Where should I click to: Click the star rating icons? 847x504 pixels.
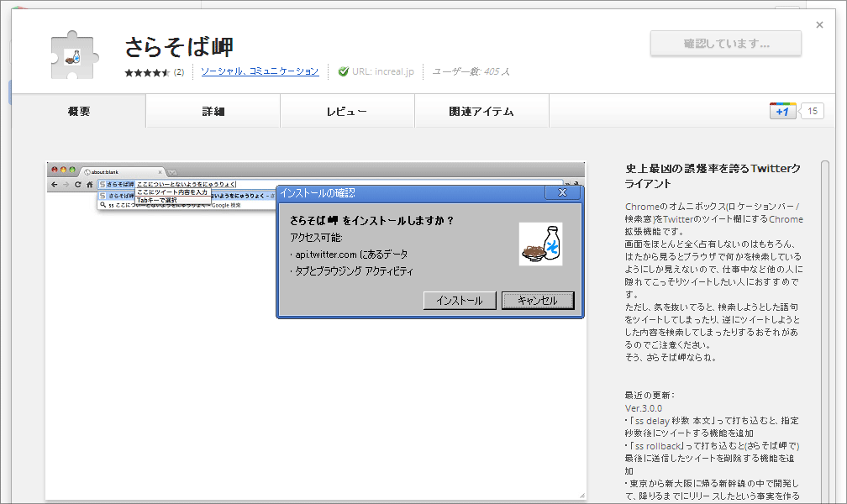point(147,72)
